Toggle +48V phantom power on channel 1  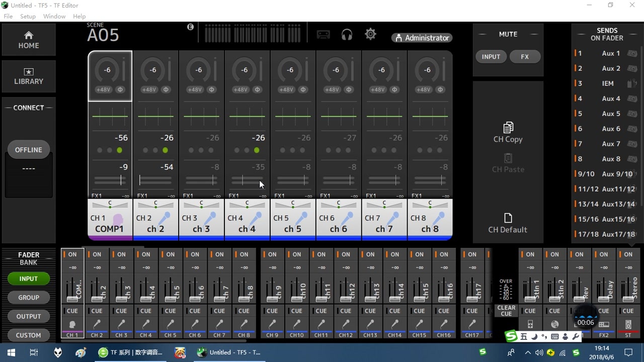point(103,89)
